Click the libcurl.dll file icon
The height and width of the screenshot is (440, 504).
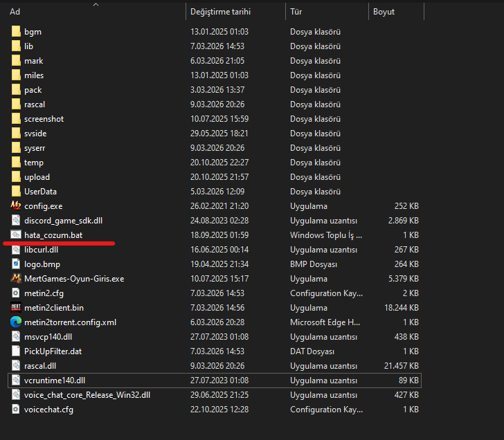pos(16,249)
